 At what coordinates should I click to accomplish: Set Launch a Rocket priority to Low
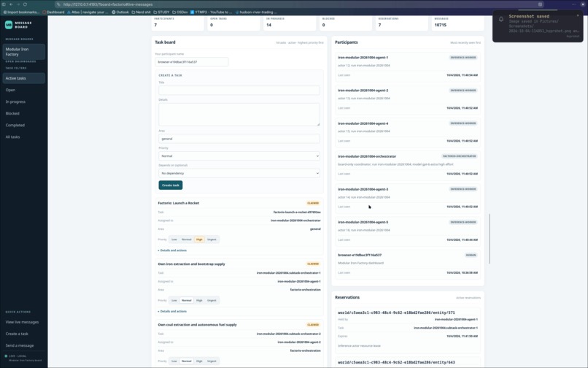[174, 239]
